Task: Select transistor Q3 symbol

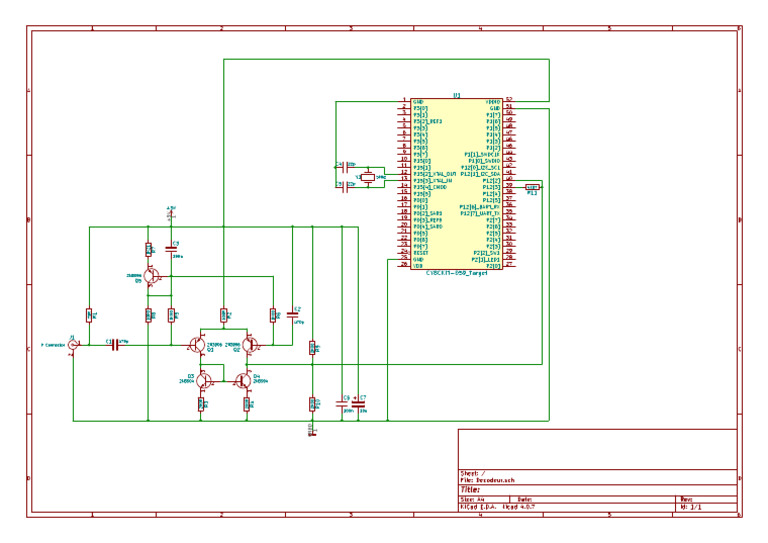Action: coord(204,380)
